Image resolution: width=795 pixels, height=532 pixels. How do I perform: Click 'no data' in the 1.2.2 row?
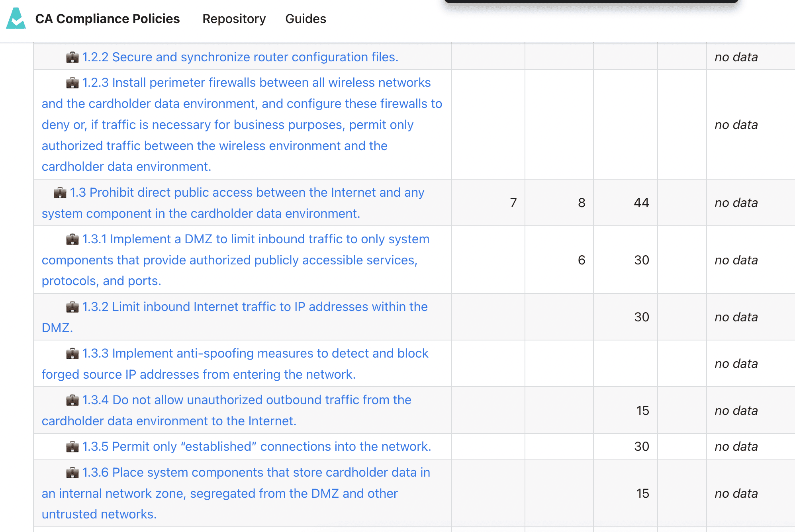point(736,57)
